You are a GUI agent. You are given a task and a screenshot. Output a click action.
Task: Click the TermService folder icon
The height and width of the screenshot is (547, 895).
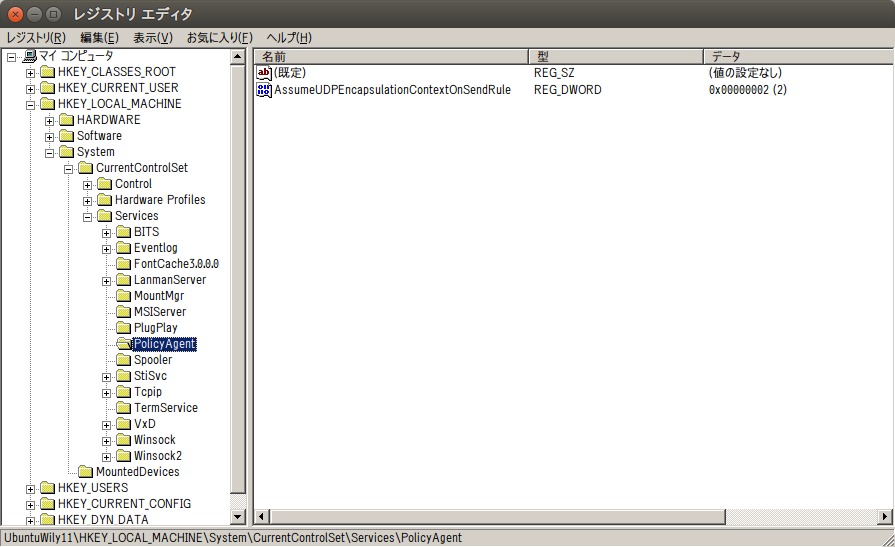pyautogui.click(x=124, y=408)
